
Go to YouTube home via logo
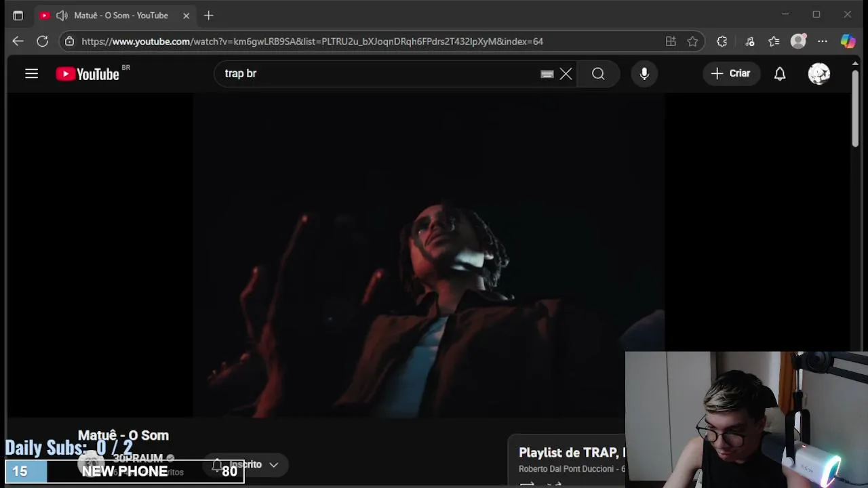(88, 74)
